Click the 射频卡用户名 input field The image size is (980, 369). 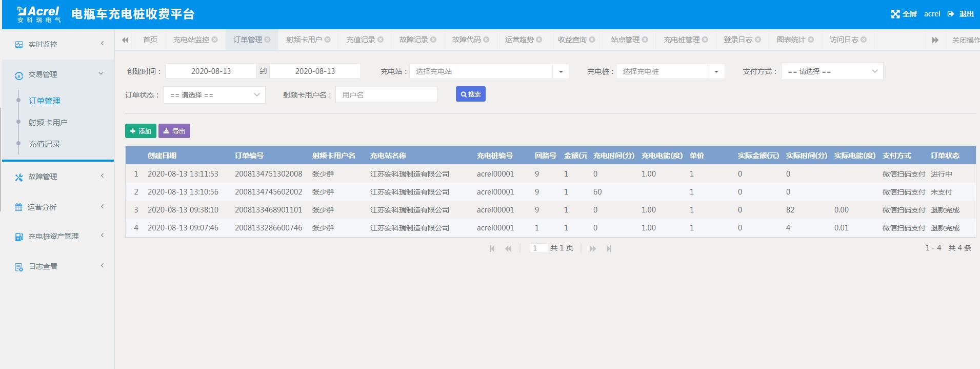click(386, 94)
